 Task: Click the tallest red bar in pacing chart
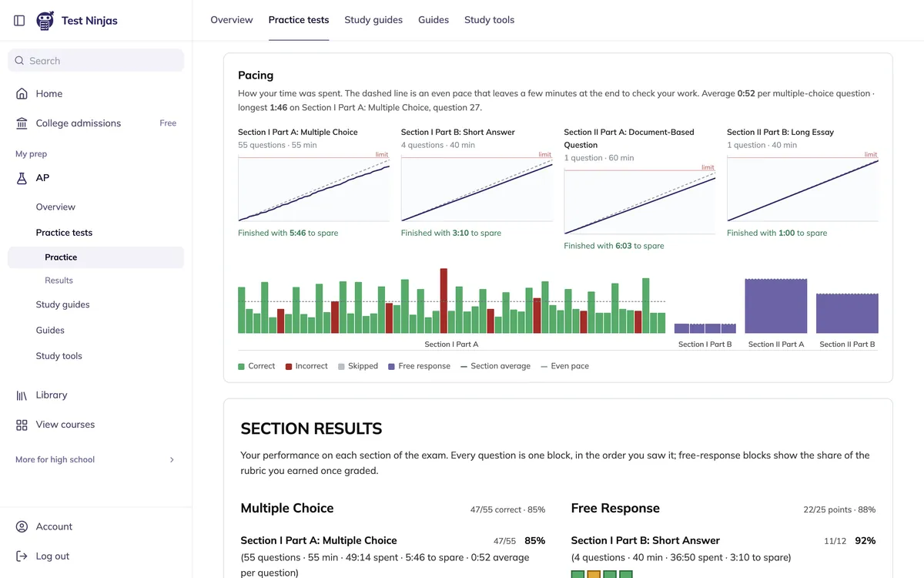[444, 301]
